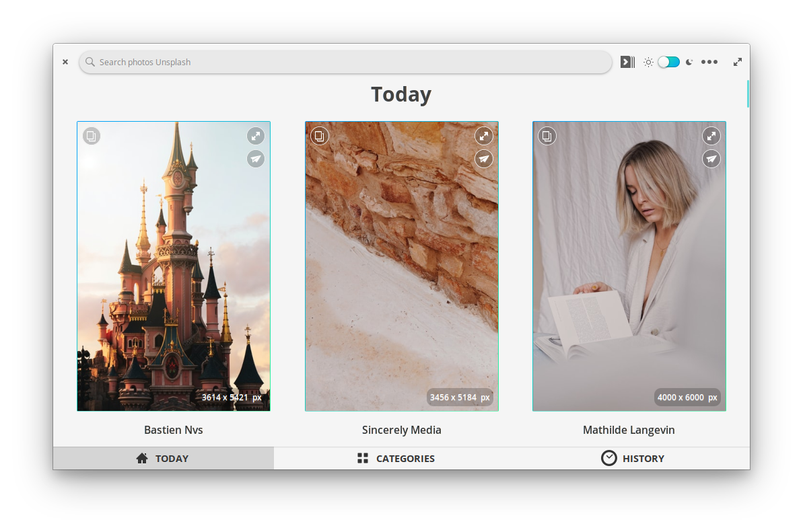Open author Bastien Nvs link
The height and width of the screenshot is (532, 803).
tap(174, 430)
